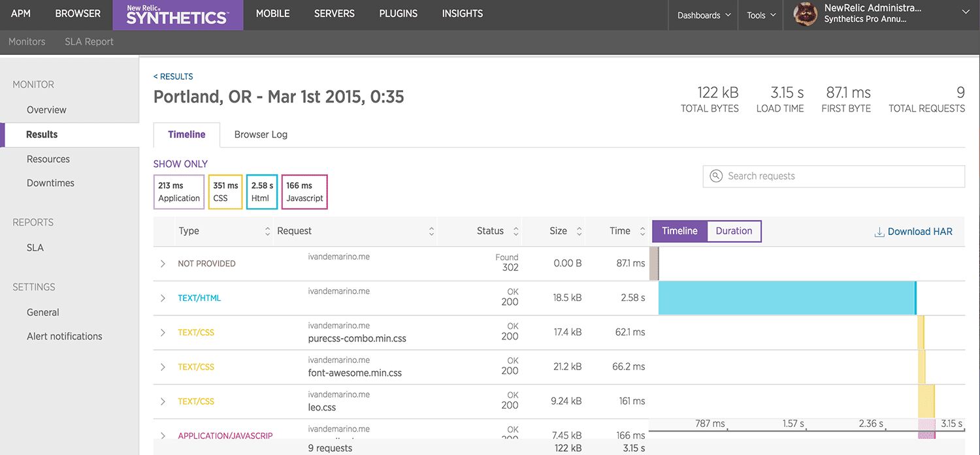Toggle CSS 351 ms filter
980x455 pixels.
(x=225, y=192)
